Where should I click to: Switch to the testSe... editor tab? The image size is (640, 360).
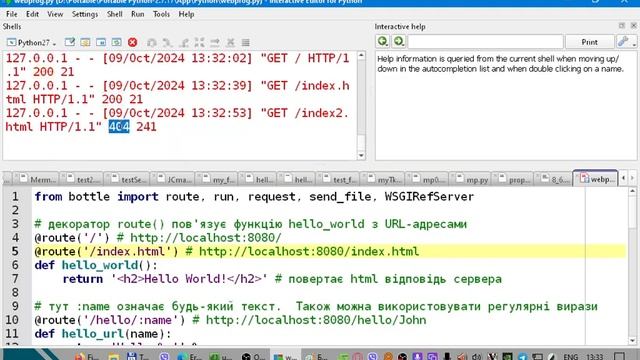128,179
